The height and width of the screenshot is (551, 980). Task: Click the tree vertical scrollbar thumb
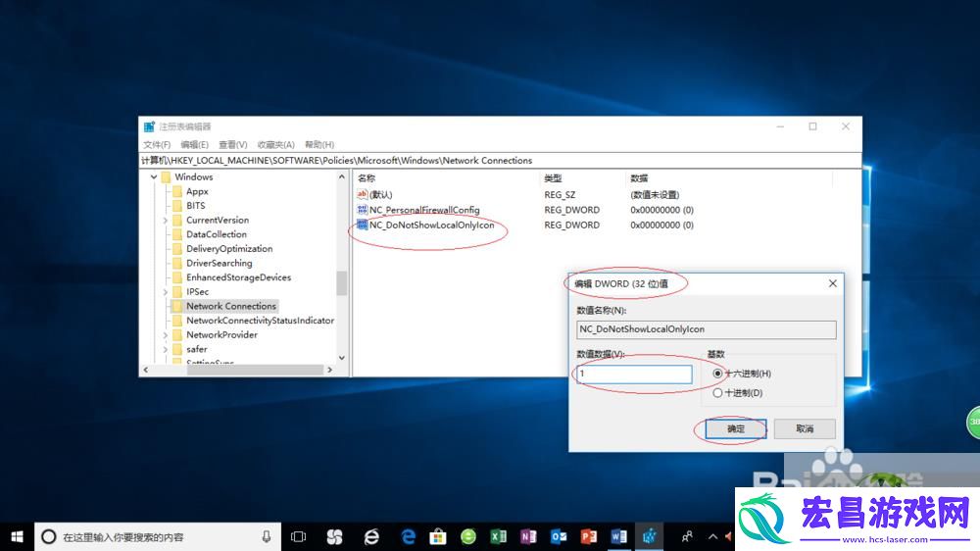tap(341, 282)
